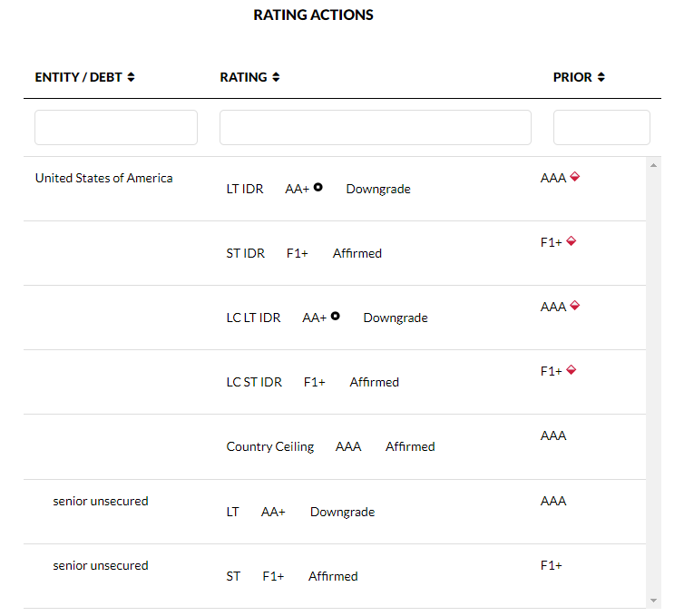The height and width of the screenshot is (616, 684).
Task: Click AA+ rating in senior unsecured LT row
Action: pos(273,512)
